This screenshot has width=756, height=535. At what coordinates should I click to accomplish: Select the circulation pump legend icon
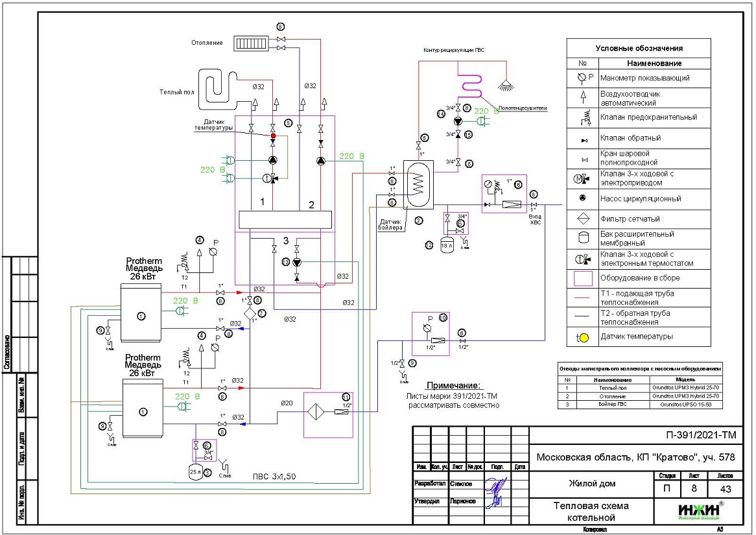pyautogui.click(x=582, y=198)
